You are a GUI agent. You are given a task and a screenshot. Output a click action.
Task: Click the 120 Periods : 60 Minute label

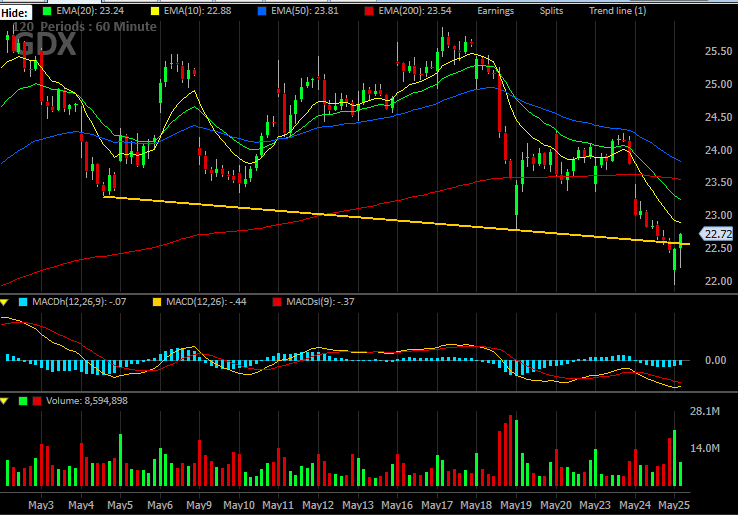click(85, 27)
